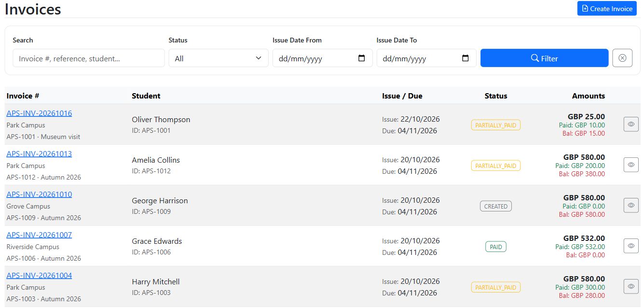Image resolution: width=644 pixels, height=308 pixels.
Task: Open invoice APS-INV-20261004 link
Action: pyautogui.click(x=39, y=276)
